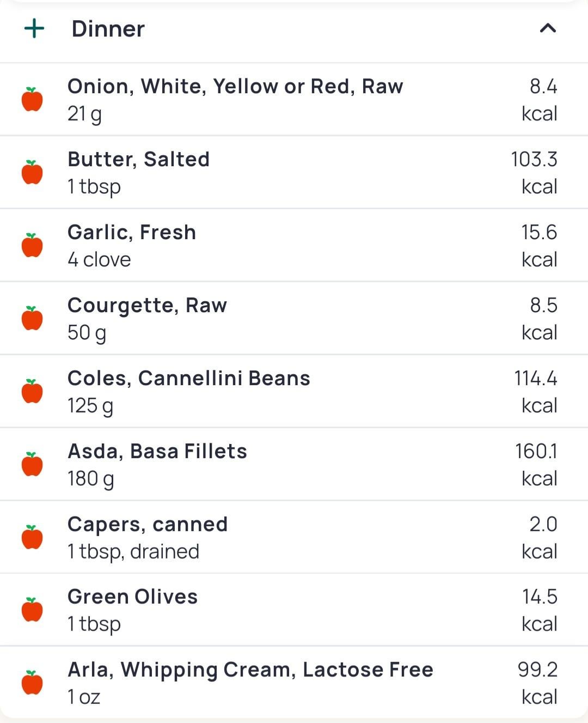Tap the apple icon beside Garlic, Fresh
This screenshot has height=723, width=588.
tap(32, 245)
